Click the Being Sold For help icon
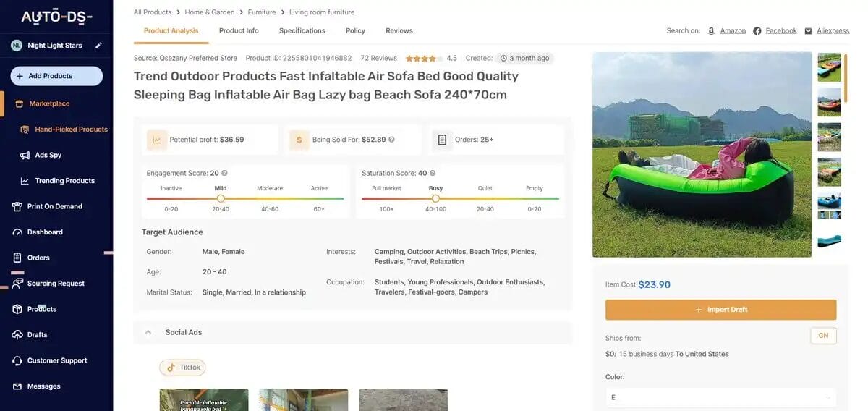The image size is (868, 411). [391, 140]
